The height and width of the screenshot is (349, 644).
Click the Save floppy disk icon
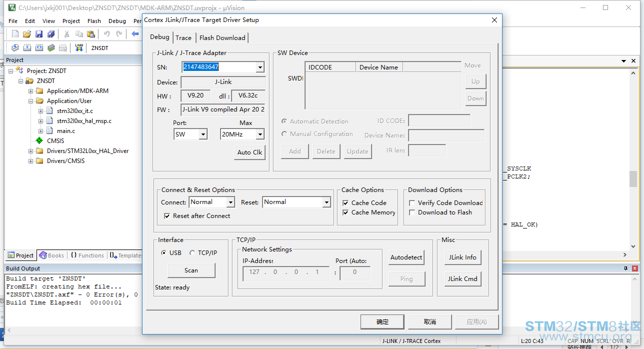pos(39,34)
